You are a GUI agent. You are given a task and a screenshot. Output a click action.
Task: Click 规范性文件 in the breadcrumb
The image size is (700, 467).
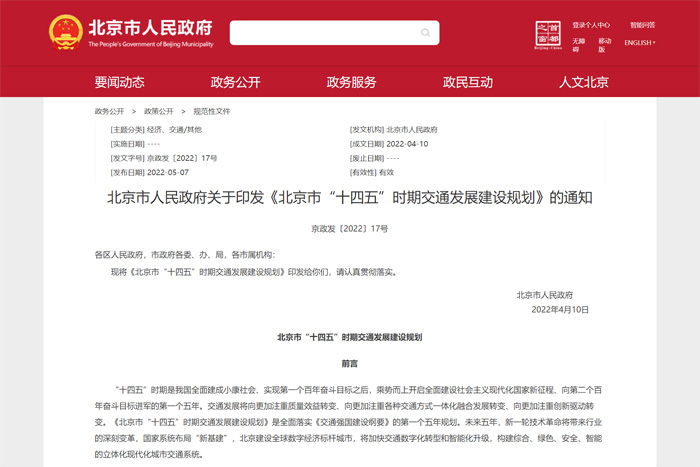pos(212,111)
